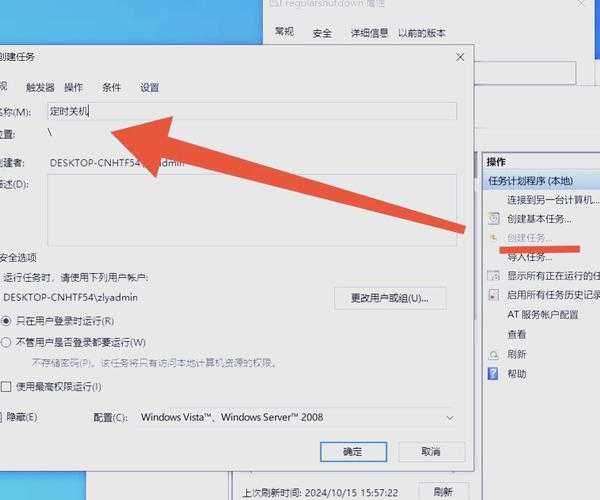Close the Create Task dialog
This screenshot has width=600, height=500.
pos(460,57)
